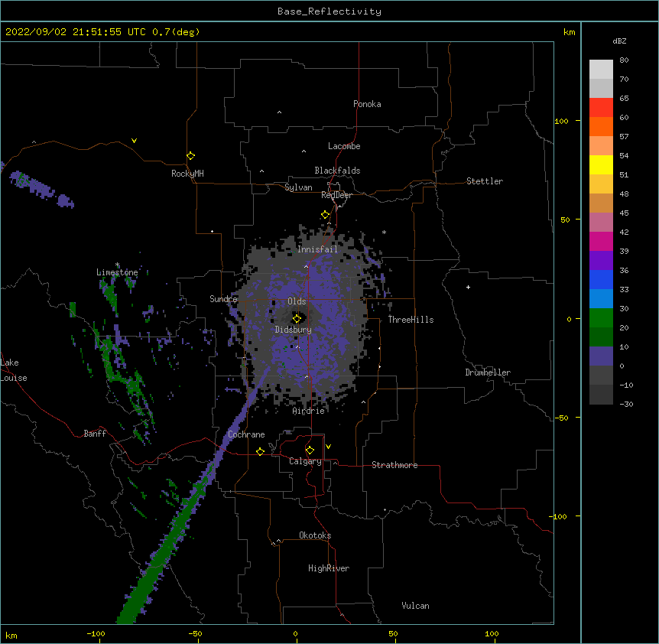Click the Didsbury city label

(294, 330)
